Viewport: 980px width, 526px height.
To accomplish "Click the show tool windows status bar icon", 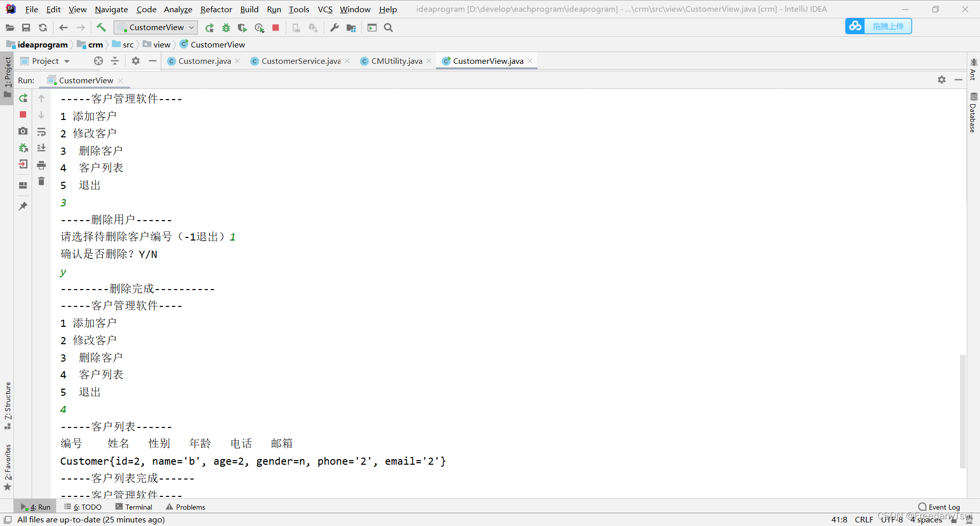I will [x=8, y=519].
